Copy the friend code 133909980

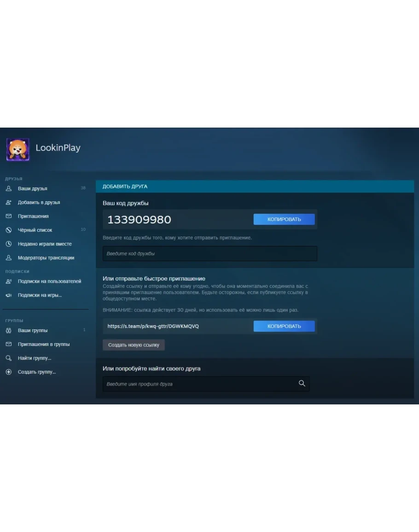coord(284,219)
